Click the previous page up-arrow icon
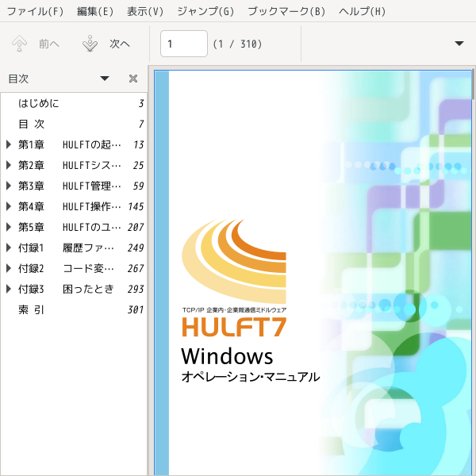The image size is (476, 476). pos(19,44)
